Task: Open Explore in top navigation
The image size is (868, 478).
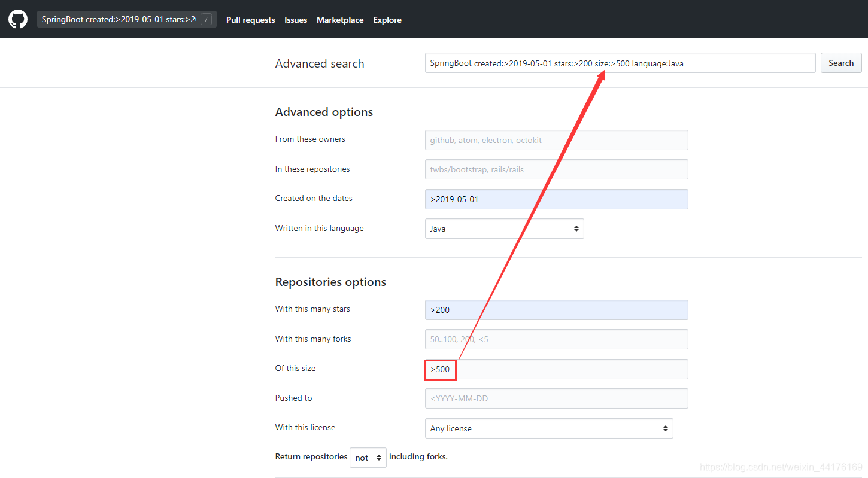Action: 387,20
